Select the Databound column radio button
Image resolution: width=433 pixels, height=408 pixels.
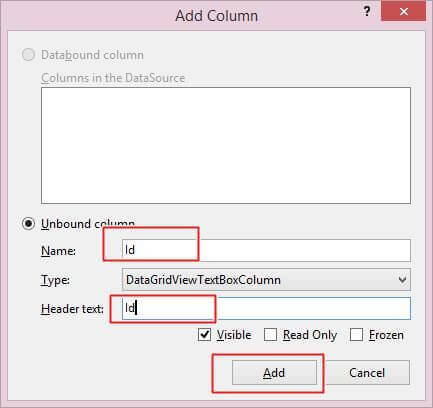[28, 54]
